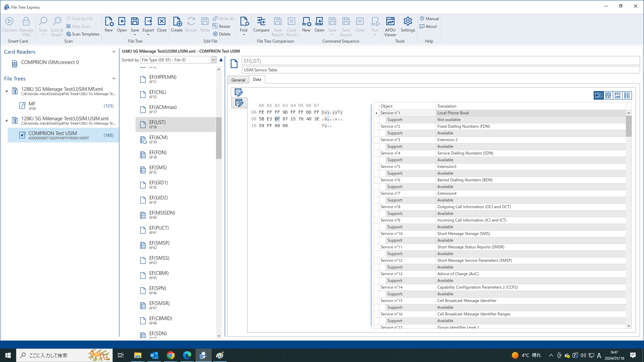The width and height of the screenshot is (644, 362).
Task: Click the Delete file icon
Action: click(x=222, y=34)
